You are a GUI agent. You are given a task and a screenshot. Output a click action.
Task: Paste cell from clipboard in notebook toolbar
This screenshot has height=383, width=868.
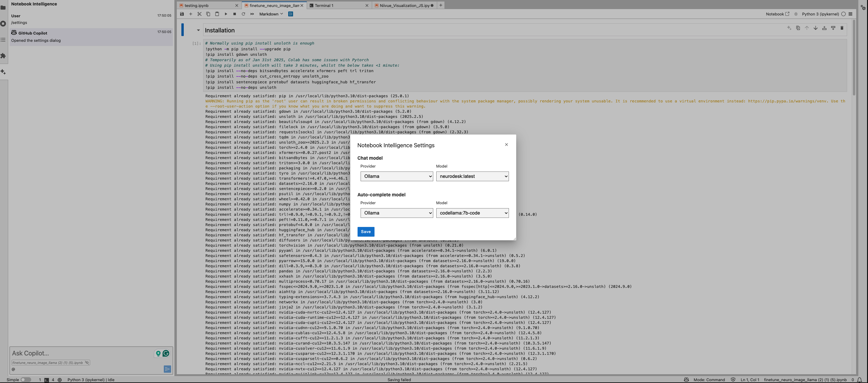[217, 14]
